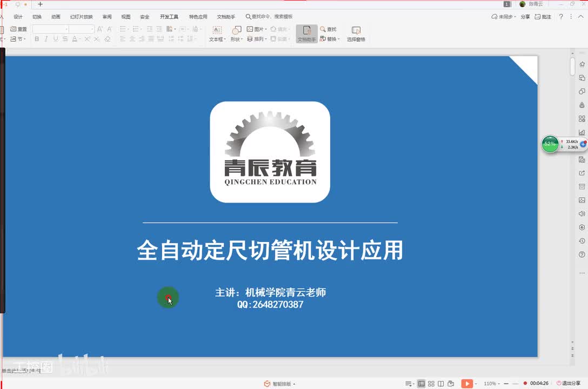Open the 动画 (Animation) tab
This screenshot has width=588, height=389.
click(56, 17)
